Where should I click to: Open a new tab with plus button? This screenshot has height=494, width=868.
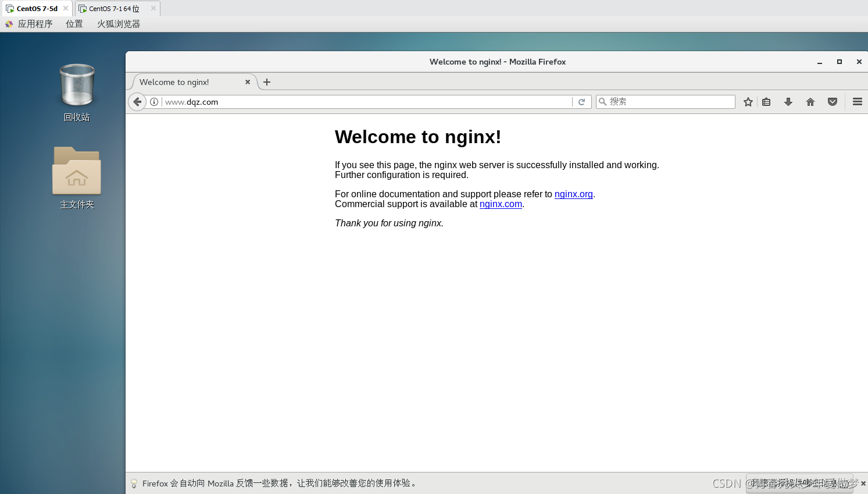pos(267,82)
